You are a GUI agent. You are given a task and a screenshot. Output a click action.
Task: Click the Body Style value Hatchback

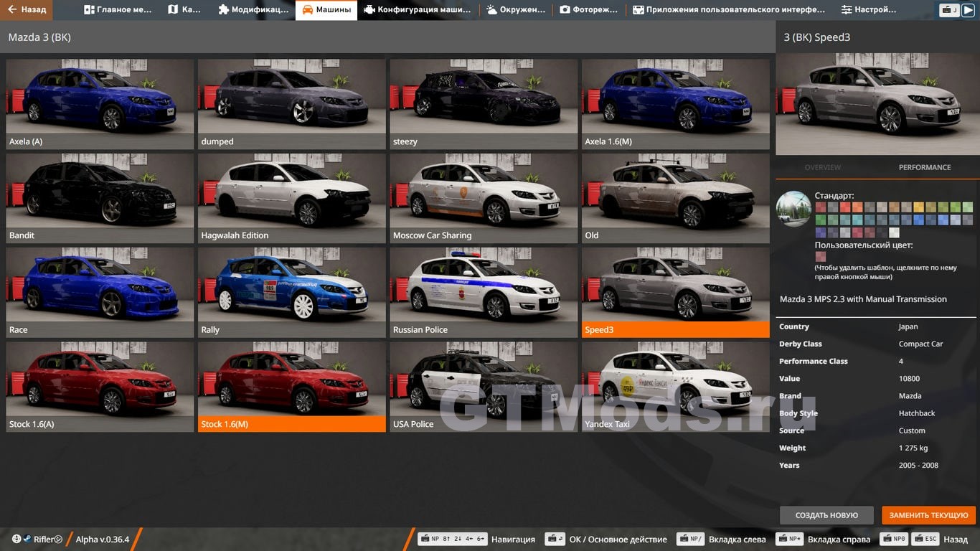pos(917,413)
